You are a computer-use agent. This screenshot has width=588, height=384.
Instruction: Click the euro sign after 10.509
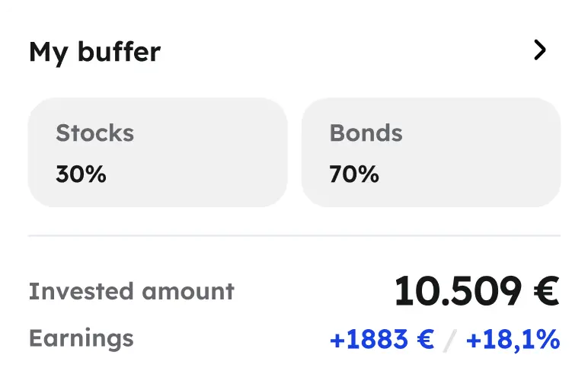click(545, 291)
